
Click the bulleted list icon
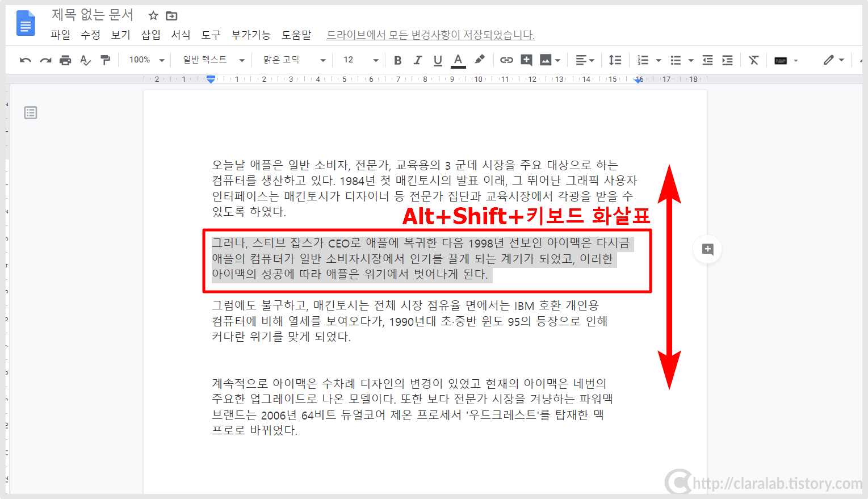coord(676,60)
